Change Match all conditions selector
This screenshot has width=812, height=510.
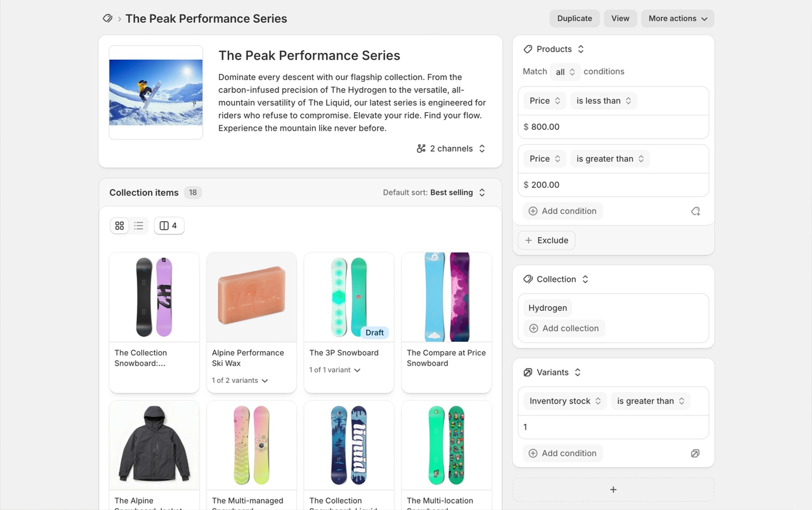pyautogui.click(x=565, y=72)
